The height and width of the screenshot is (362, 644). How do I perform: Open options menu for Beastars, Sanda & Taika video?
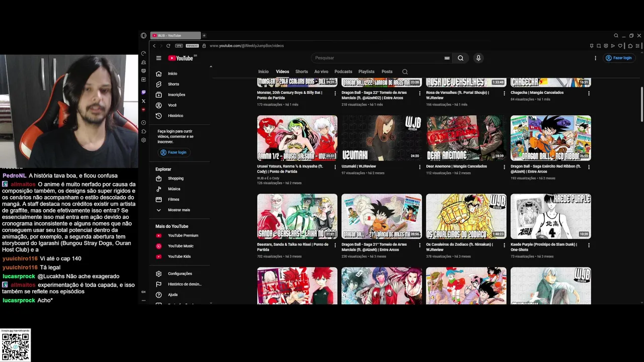(x=335, y=245)
